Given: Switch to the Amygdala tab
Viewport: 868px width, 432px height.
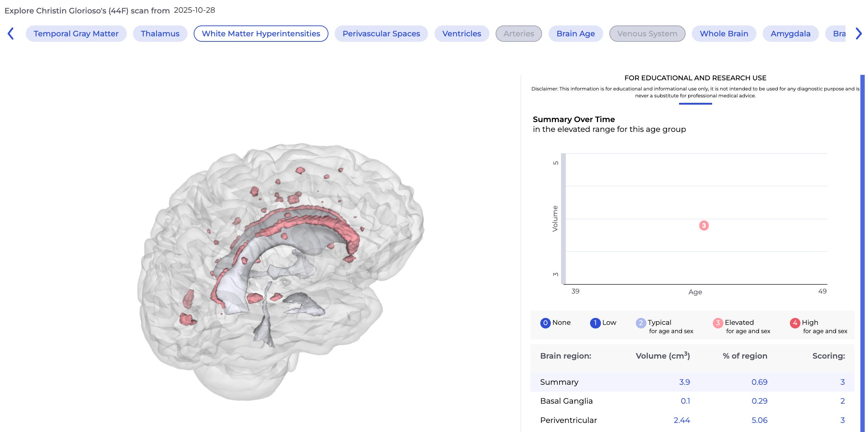Looking at the screenshot, I should coord(790,34).
